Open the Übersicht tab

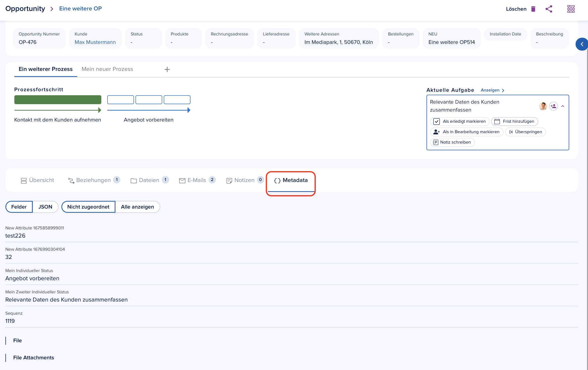pyautogui.click(x=37, y=180)
